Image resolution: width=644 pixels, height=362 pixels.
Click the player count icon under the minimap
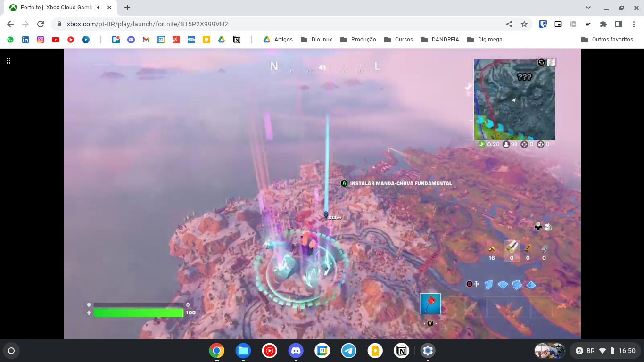click(x=505, y=144)
